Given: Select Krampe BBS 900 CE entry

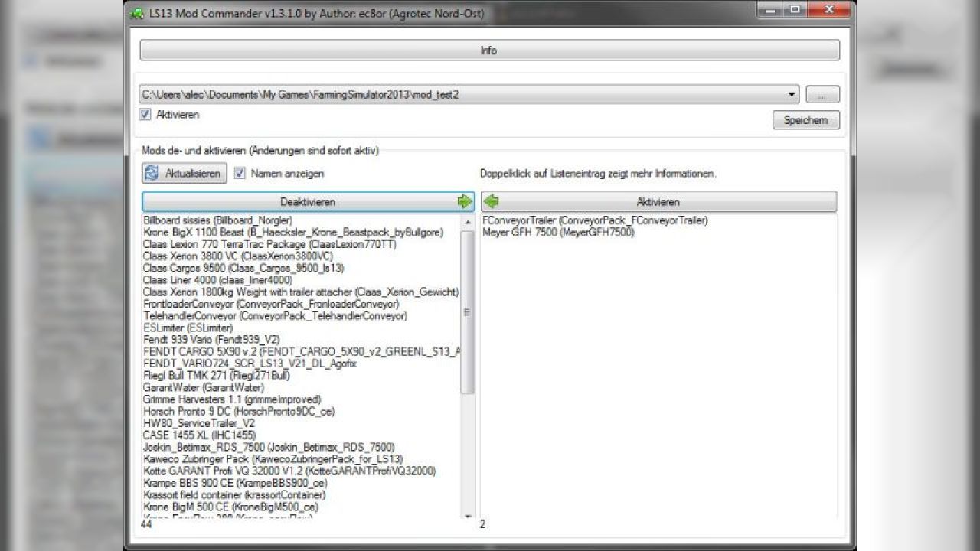Looking at the screenshot, I should coord(235,483).
